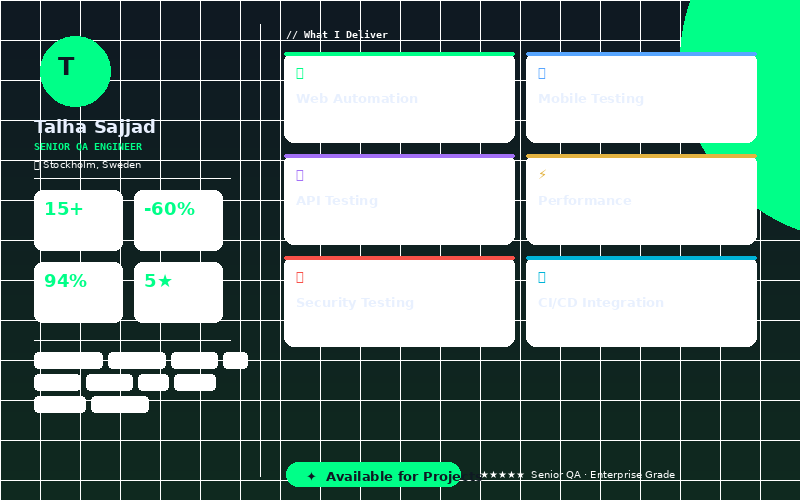Click the sparkle icon in Available button

click(311, 477)
